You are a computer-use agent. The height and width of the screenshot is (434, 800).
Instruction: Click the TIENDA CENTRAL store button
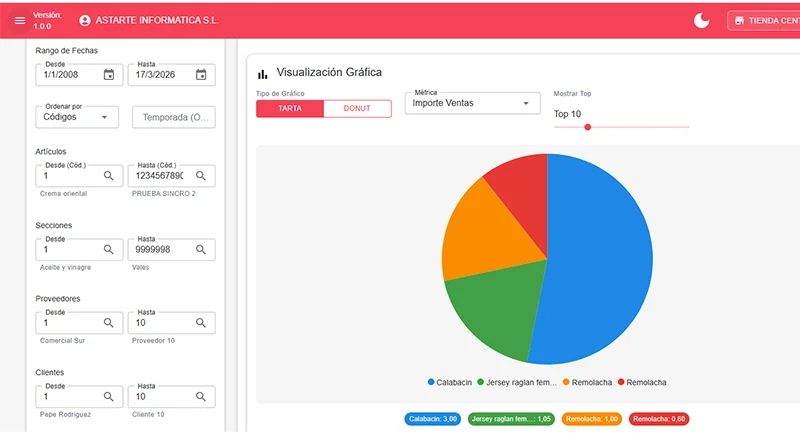tap(764, 20)
